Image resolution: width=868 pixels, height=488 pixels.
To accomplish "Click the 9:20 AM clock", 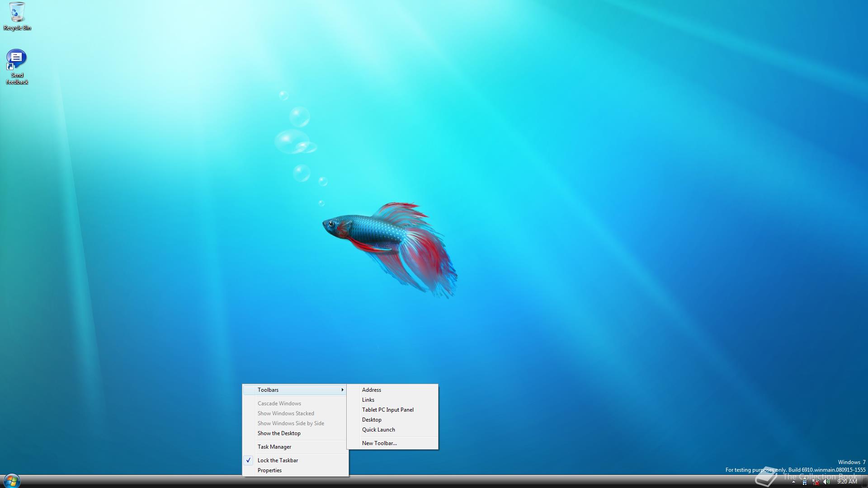I will coord(847,482).
